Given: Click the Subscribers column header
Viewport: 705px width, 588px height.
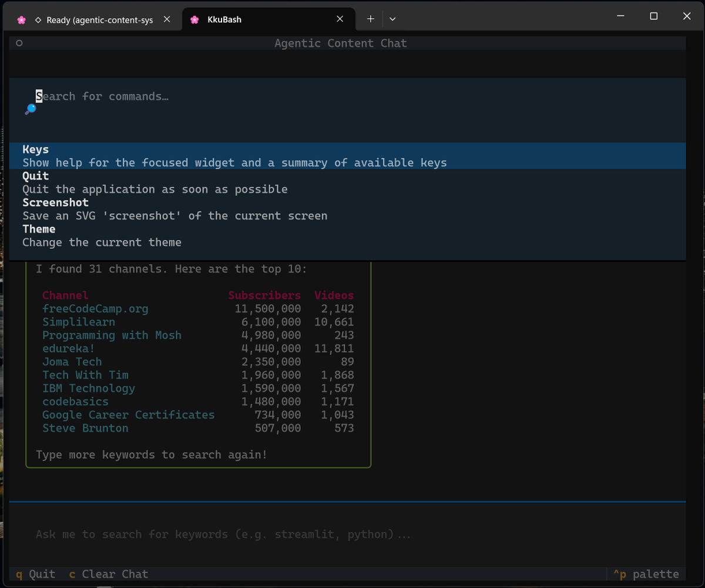Looking at the screenshot, I should [264, 295].
